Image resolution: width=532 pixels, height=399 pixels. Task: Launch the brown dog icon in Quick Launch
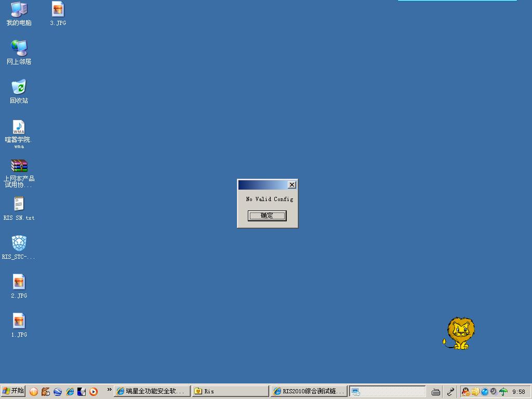tap(46, 392)
